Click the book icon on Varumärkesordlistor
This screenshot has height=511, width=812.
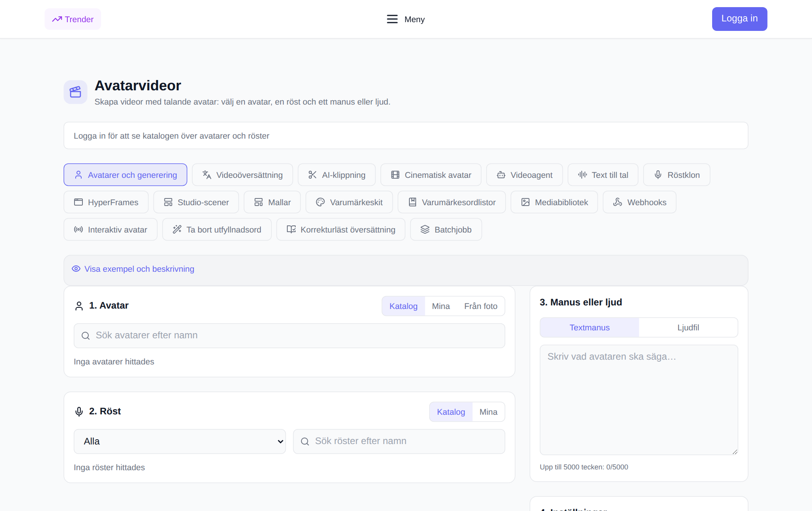click(x=412, y=202)
